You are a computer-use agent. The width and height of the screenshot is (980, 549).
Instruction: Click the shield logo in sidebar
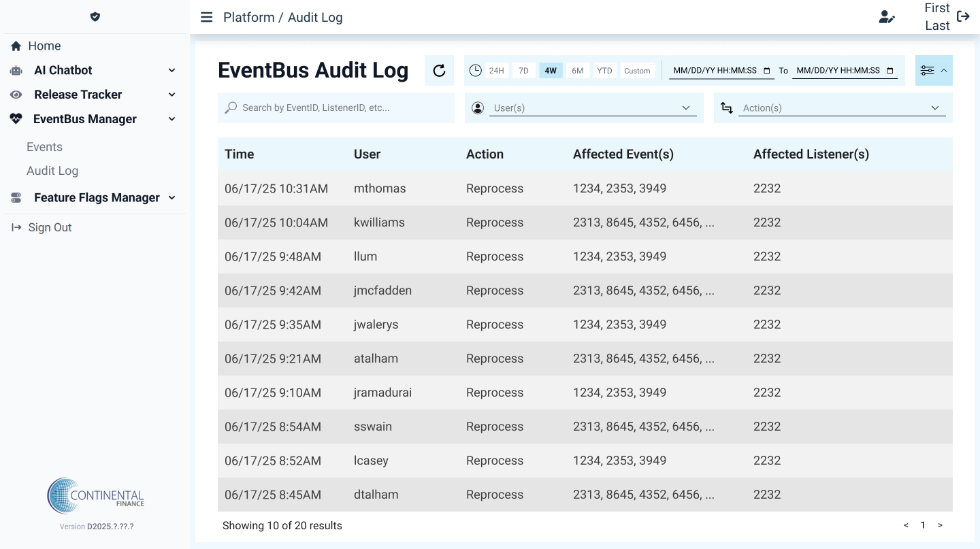pos(95,17)
